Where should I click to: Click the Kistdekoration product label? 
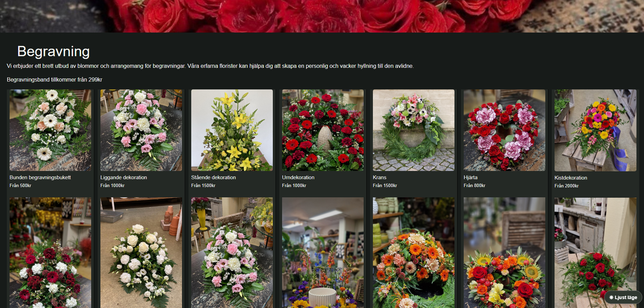coord(571,178)
